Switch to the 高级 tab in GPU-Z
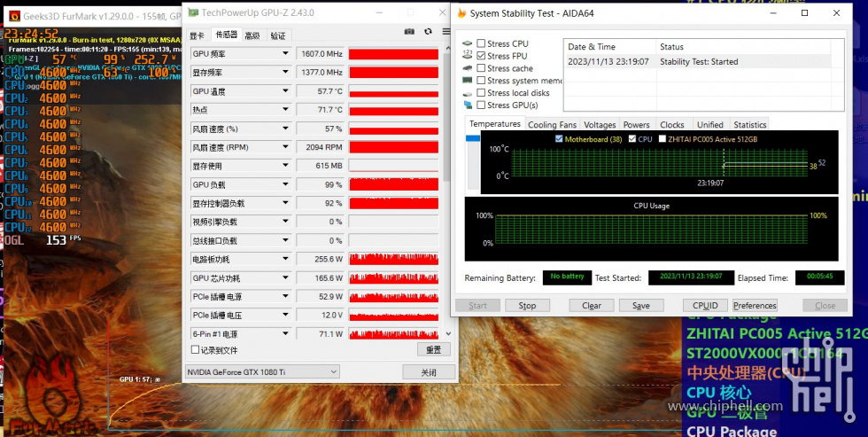The height and width of the screenshot is (437, 868). click(x=252, y=36)
